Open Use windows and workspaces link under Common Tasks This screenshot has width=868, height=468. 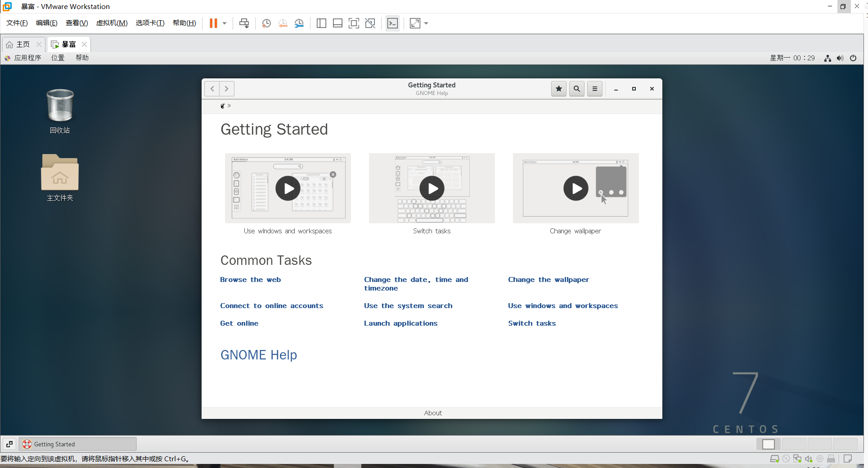(x=563, y=306)
